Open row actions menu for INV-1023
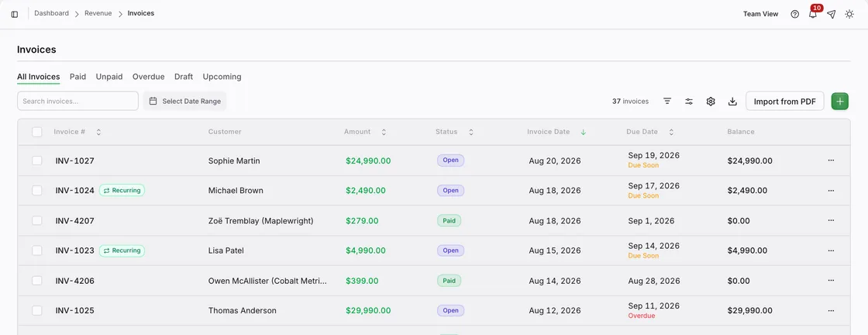This screenshot has height=335, width=868. 831,250
